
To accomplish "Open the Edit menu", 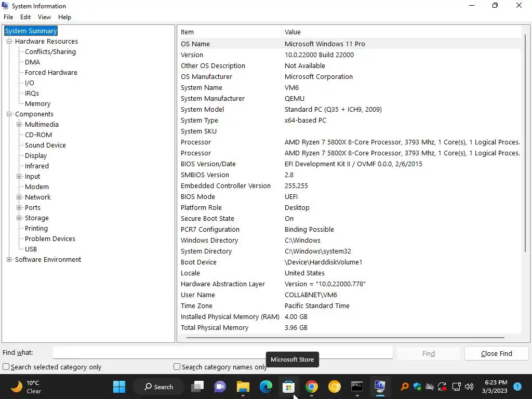I will pyautogui.click(x=25, y=17).
